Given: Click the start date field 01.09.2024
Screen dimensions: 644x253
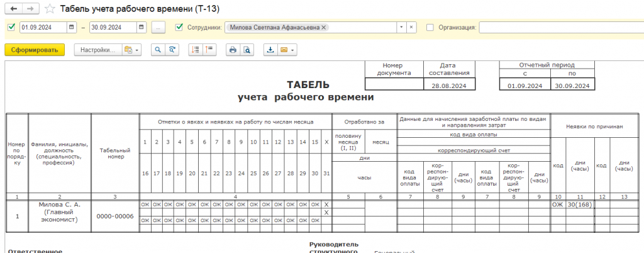Looking at the screenshot, I should tap(43, 28).
